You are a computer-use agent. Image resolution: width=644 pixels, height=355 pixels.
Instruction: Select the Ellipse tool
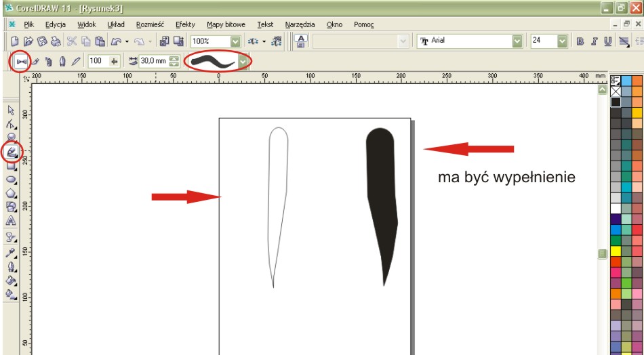pyautogui.click(x=11, y=180)
